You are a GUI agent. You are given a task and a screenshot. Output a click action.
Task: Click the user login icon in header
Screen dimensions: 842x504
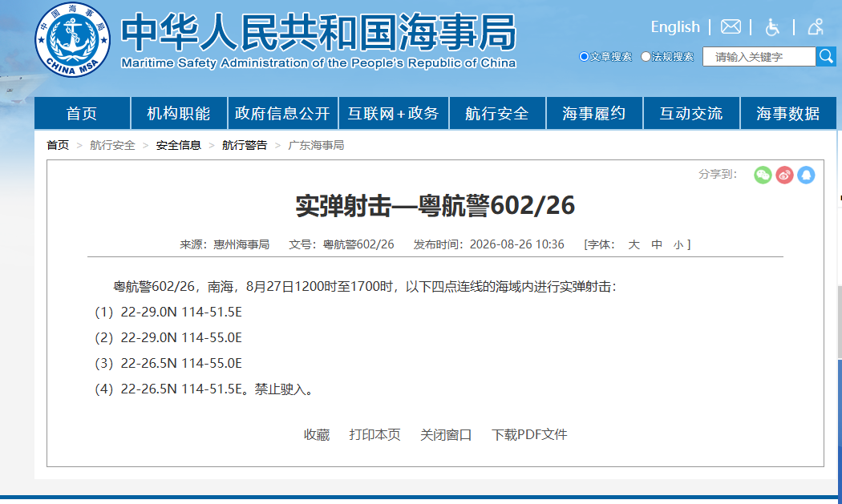click(x=816, y=26)
